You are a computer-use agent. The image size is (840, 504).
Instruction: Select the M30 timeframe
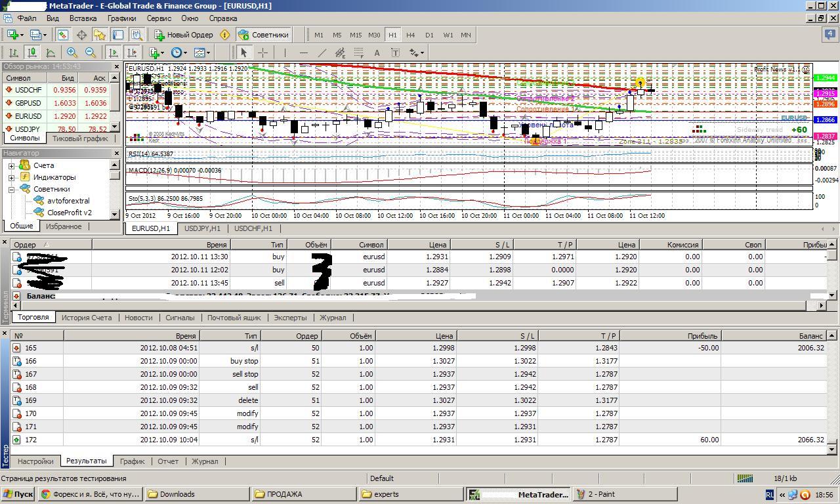[374, 35]
